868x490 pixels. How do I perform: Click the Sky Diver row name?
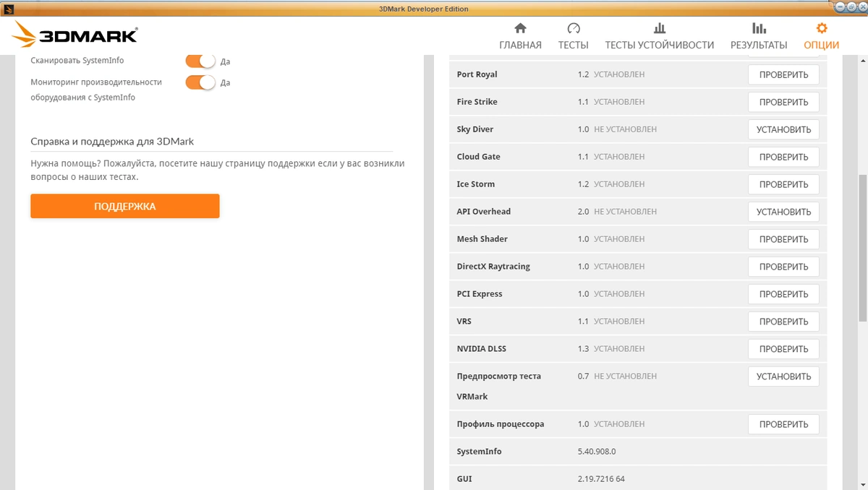click(475, 129)
